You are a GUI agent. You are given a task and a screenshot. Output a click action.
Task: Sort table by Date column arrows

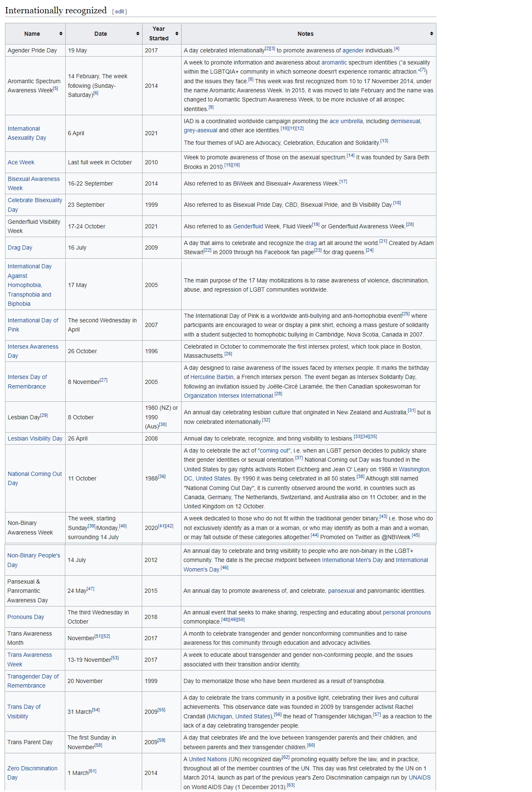(138, 34)
